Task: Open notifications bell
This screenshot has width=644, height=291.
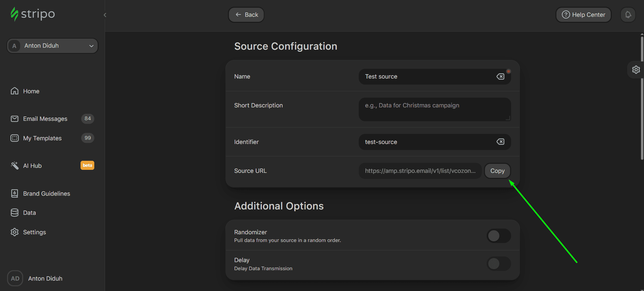Action: pyautogui.click(x=628, y=15)
